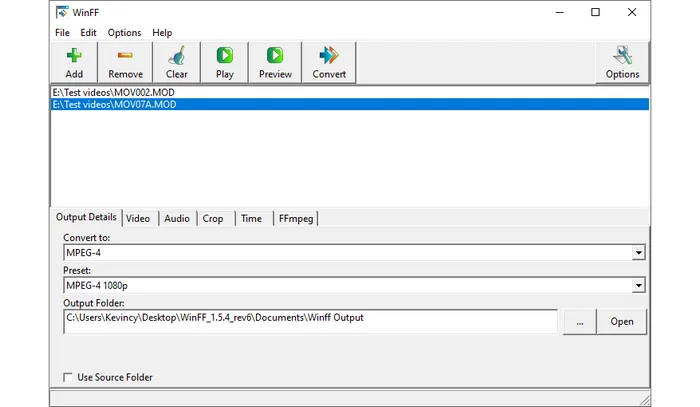Browse output folder with the ellipsis button

[579, 321]
